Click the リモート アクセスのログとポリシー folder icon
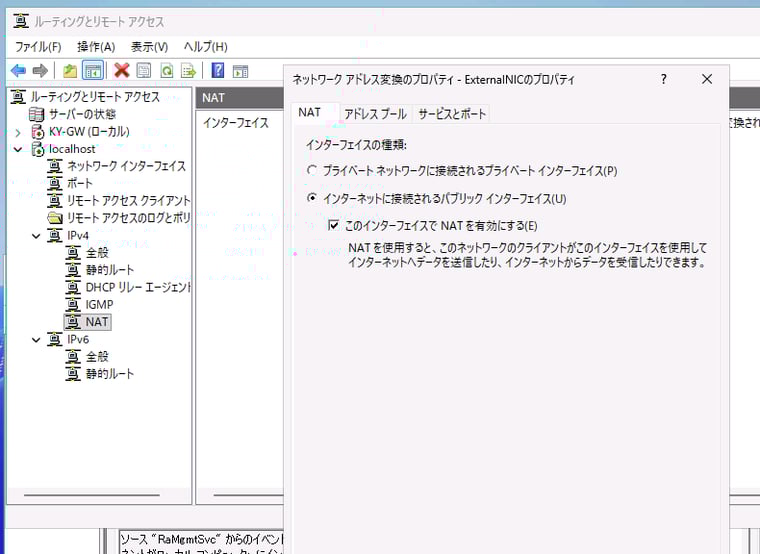 [55, 218]
